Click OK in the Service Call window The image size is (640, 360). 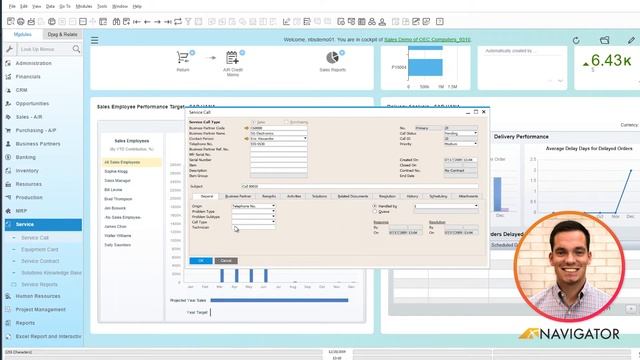[x=201, y=261]
